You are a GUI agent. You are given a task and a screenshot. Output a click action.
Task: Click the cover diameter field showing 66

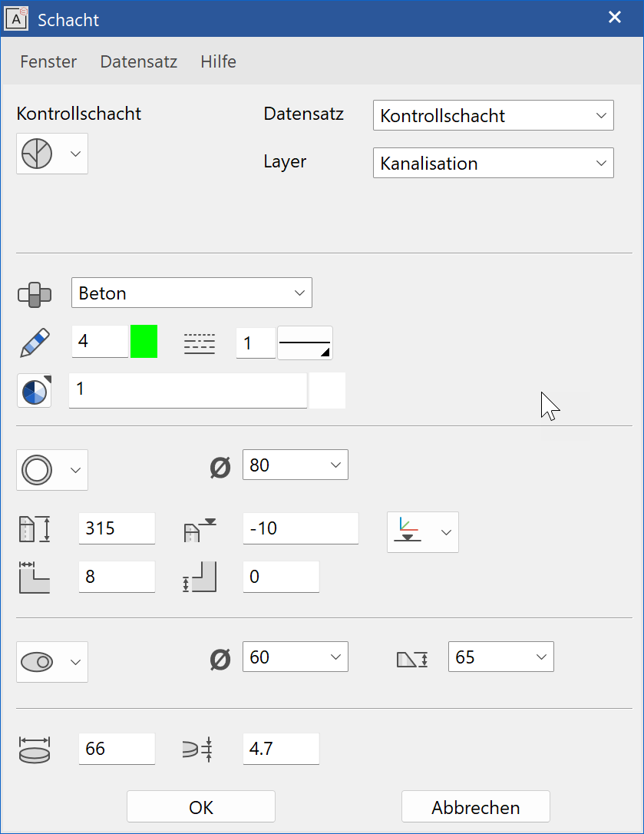[117, 749]
